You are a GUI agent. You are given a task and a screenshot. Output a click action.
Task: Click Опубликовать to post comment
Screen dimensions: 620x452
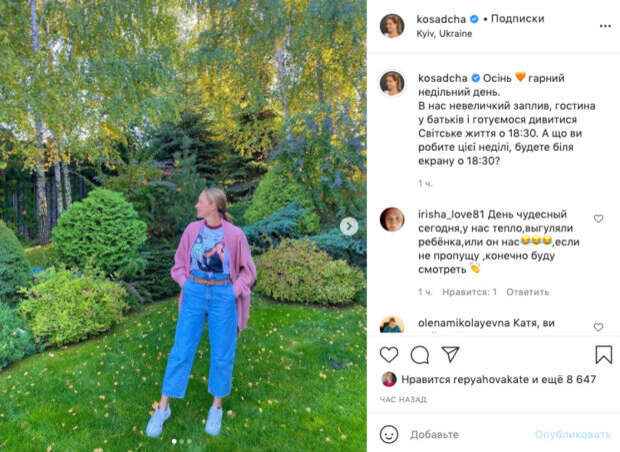pyautogui.click(x=573, y=435)
